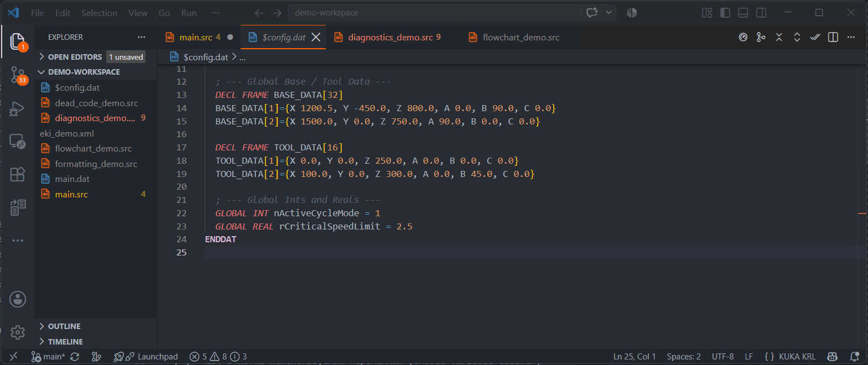Click the gauge icon in editor toolbar

point(743,37)
